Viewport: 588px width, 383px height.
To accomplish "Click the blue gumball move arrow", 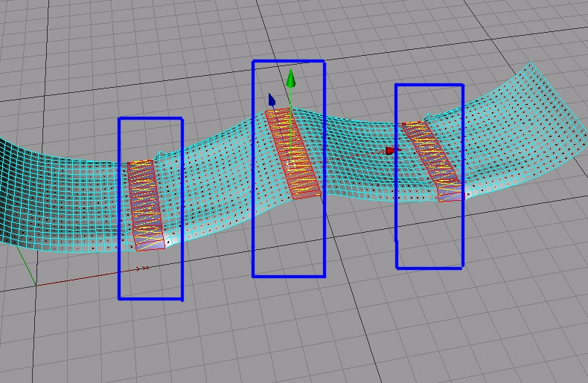I will 272,100.
